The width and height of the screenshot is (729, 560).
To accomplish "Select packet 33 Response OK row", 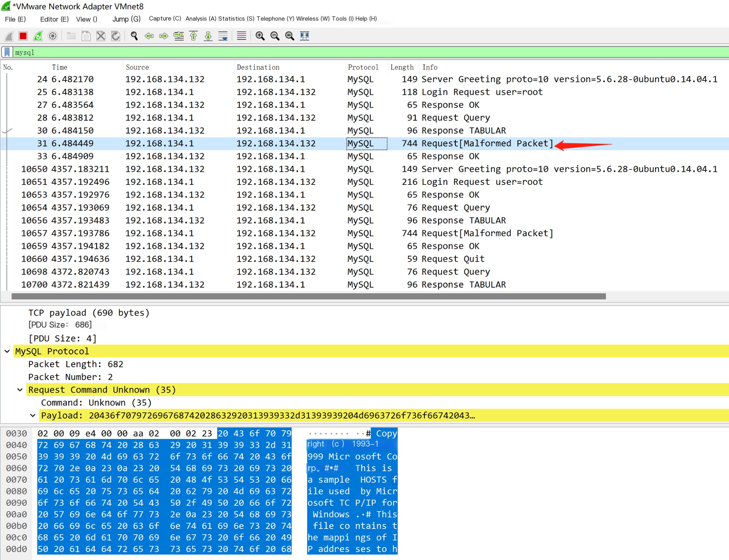I will (364, 156).
